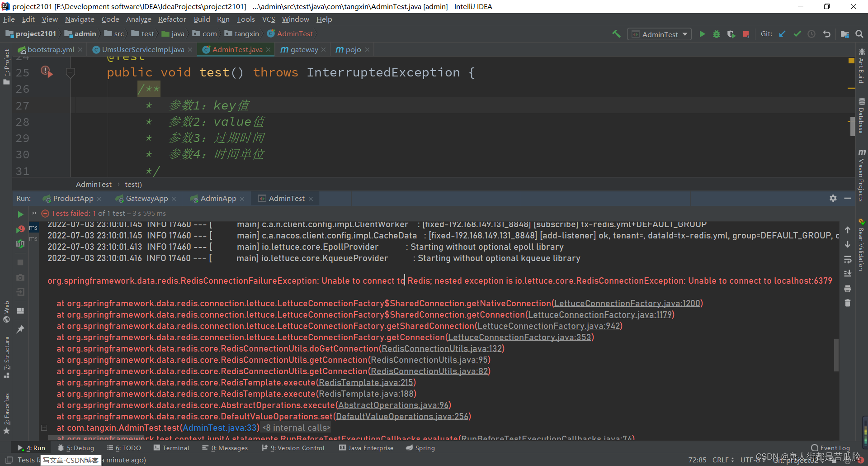Screen dimensions: 868x466
Task: Open Search Everywhere magnifier icon
Action: click(859, 34)
